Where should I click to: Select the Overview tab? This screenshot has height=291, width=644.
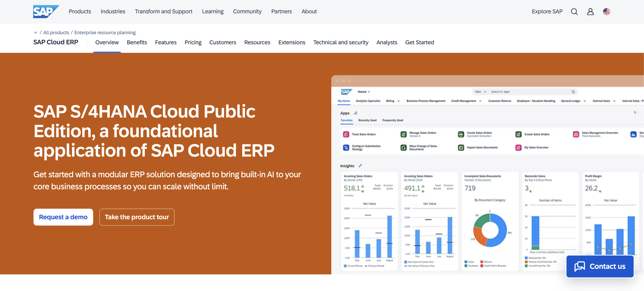click(x=107, y=42)
